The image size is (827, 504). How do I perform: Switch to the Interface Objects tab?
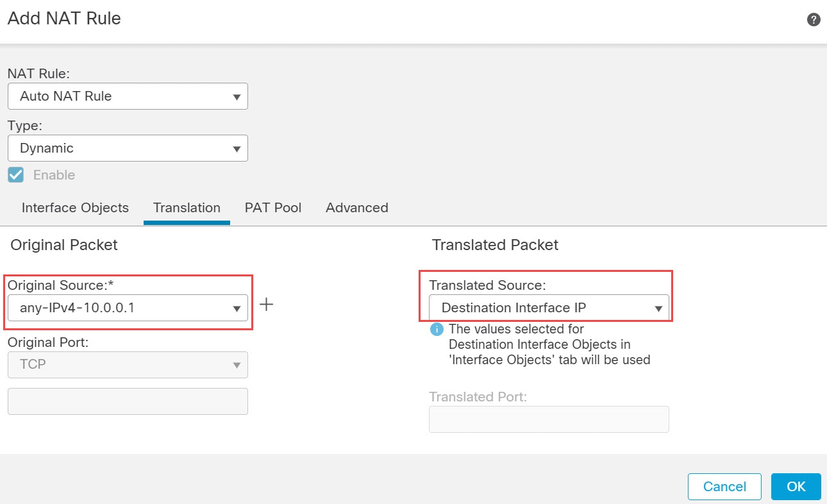click(x=75, y=208)
